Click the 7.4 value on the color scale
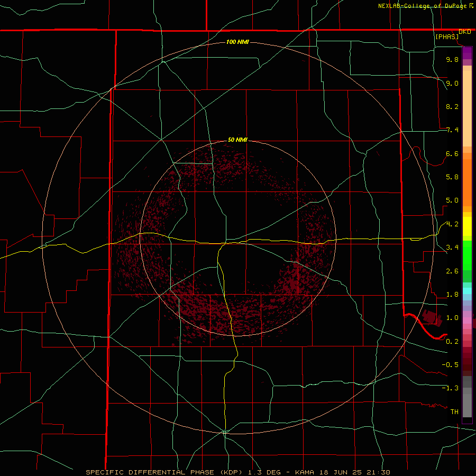The width and height of the screenshot is (476, 476). pyautogui.click(x=452, y=130)
